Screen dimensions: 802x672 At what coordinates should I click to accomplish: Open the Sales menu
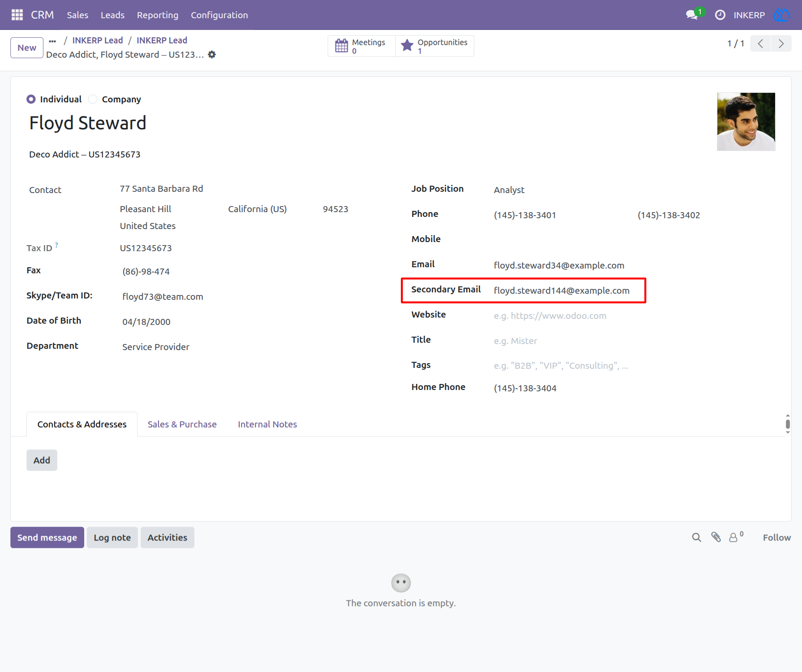tap(78, 15)
